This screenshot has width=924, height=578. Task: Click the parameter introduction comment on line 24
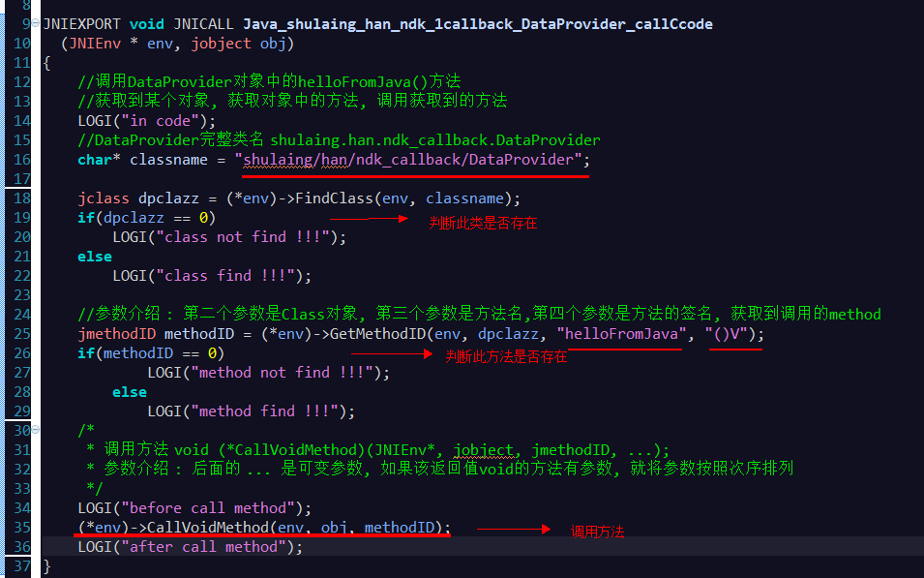pyautogui.click(x=479, y=314)
